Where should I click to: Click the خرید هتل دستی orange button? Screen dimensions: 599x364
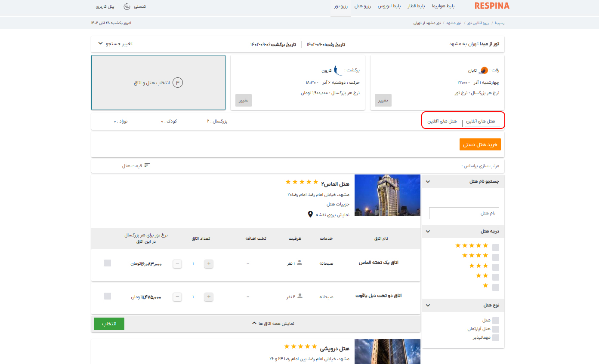tap(480, 144)
